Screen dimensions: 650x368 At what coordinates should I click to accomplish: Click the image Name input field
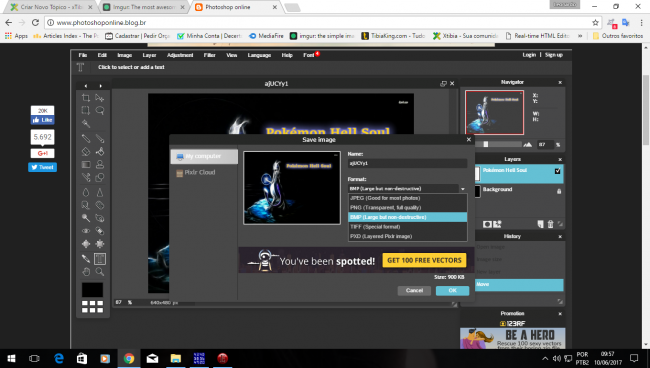point(407,163)
